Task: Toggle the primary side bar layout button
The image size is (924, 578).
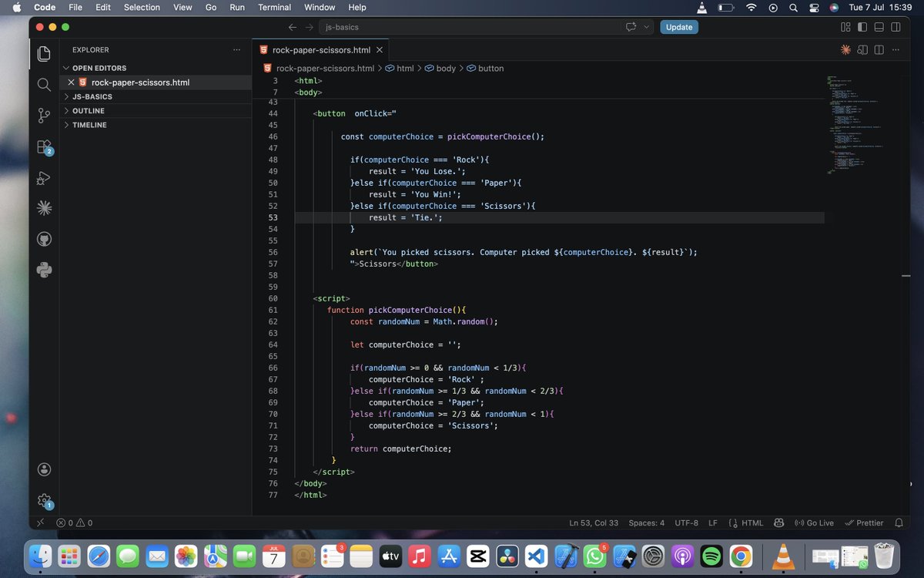Action: click(862, 27)
